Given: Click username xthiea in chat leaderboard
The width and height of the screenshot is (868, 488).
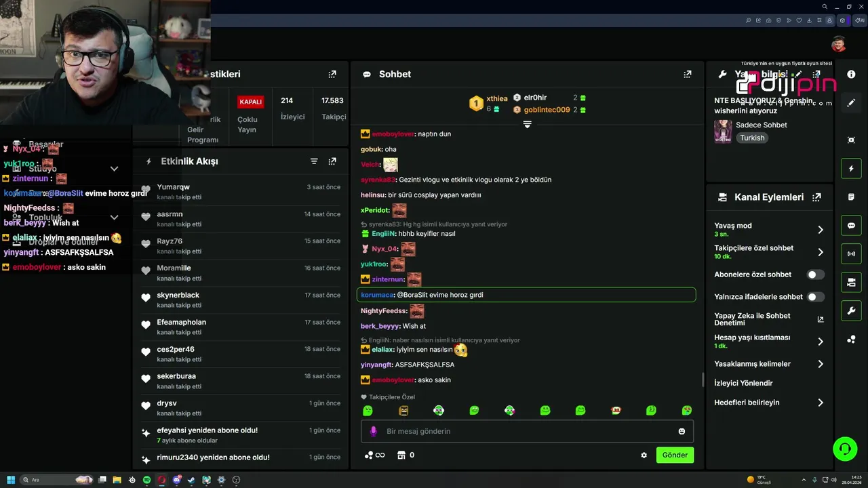Looking at the screenshot, I should click(497, 98).
